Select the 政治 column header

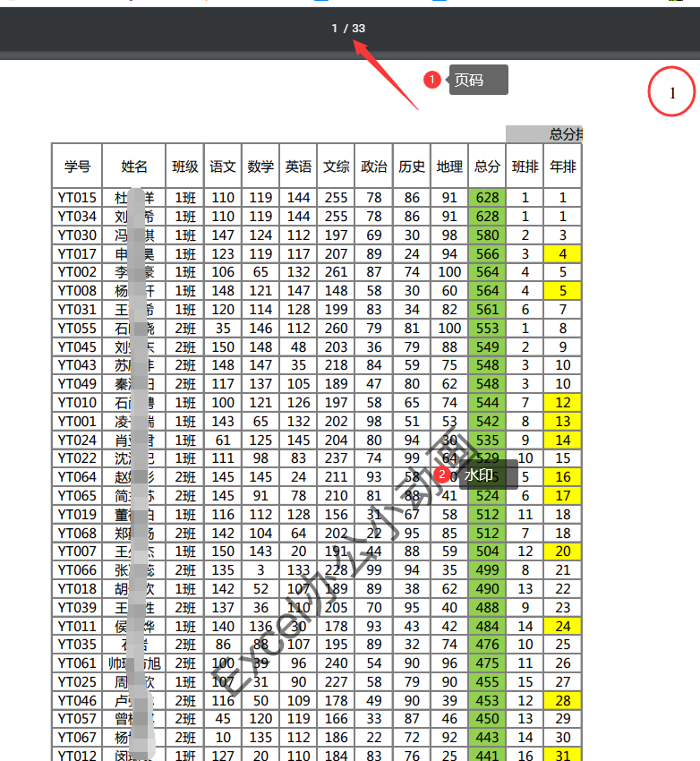374,167
